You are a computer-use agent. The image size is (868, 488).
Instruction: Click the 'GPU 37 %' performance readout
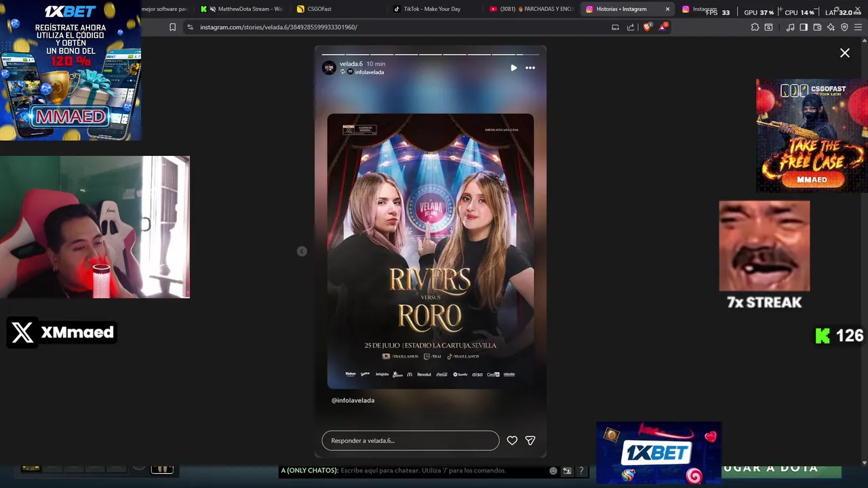(x=759, y=12)
